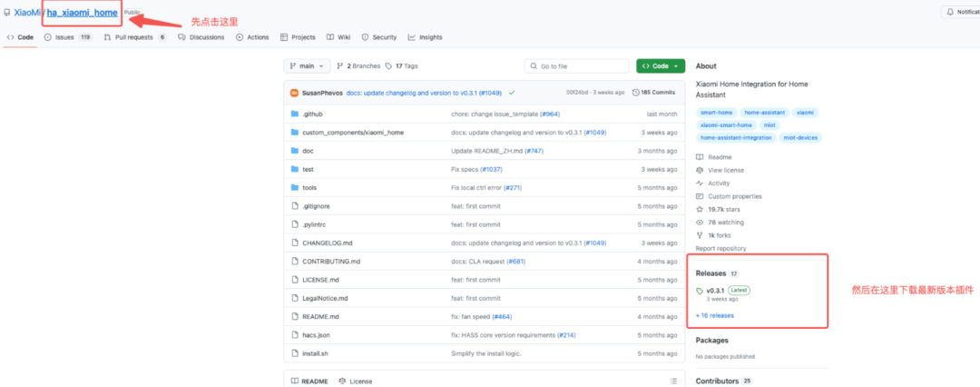Open the Issues tab
The width and height of the screenshot is (980, 387).
[68, 37]
